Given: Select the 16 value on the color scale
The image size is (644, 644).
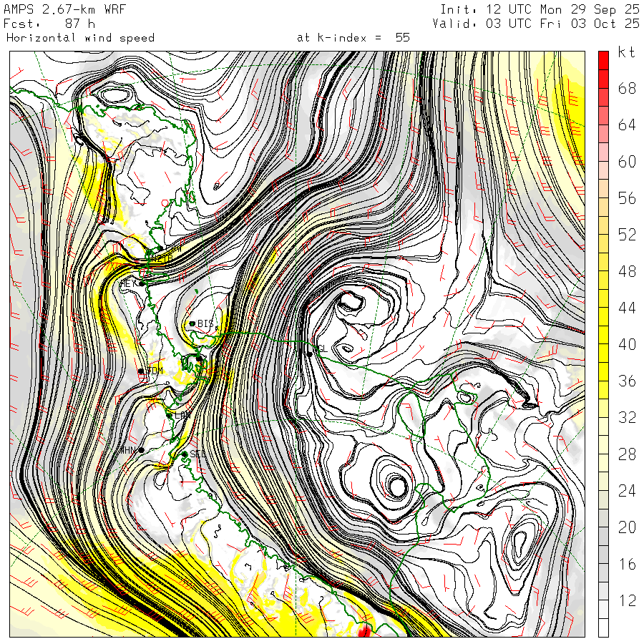Looking at the screenshot, I should point(627,565).
